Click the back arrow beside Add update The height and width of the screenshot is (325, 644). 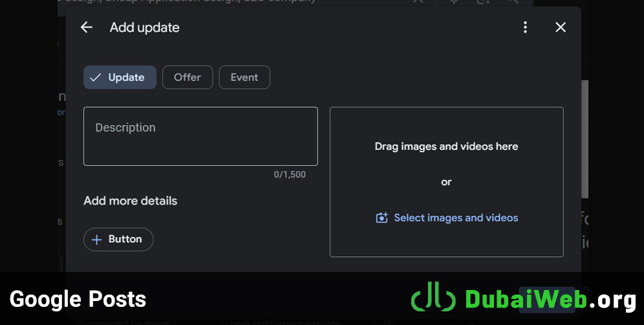87,27
